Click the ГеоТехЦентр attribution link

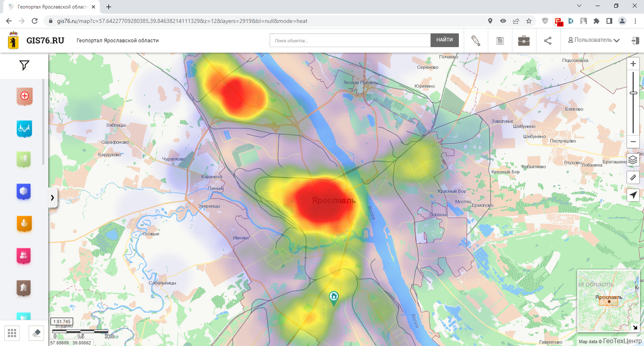[x=621, y=341]
